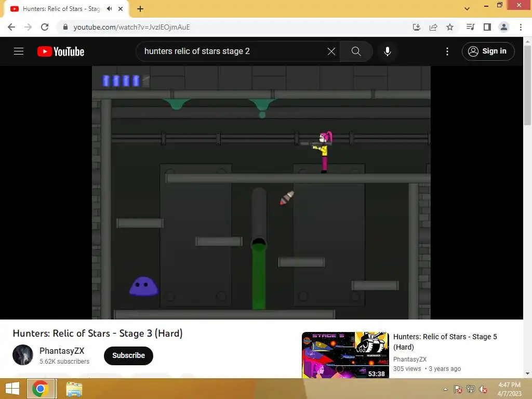
Task: Install app icon in address bar
Action: point(416,27)
